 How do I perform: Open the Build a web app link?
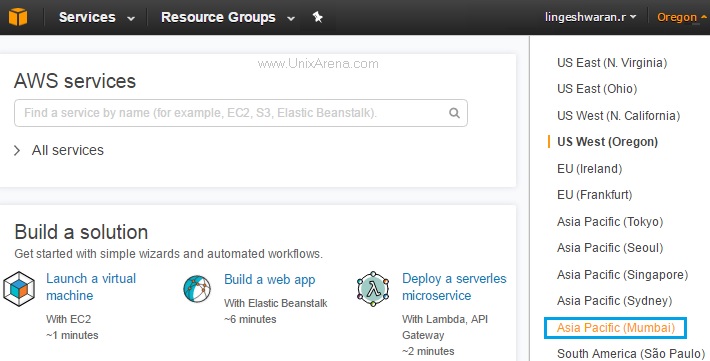click(269, 279)
